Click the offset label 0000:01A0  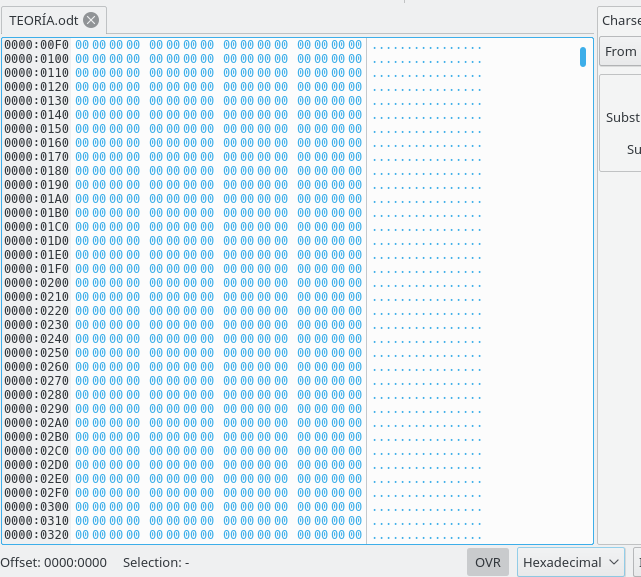(x=36, y=199)
